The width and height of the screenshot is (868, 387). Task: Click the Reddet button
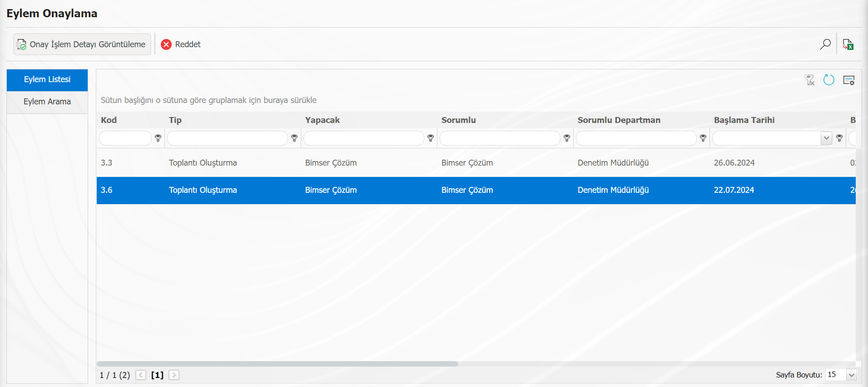pyautogui.click(x=181, y=44)
